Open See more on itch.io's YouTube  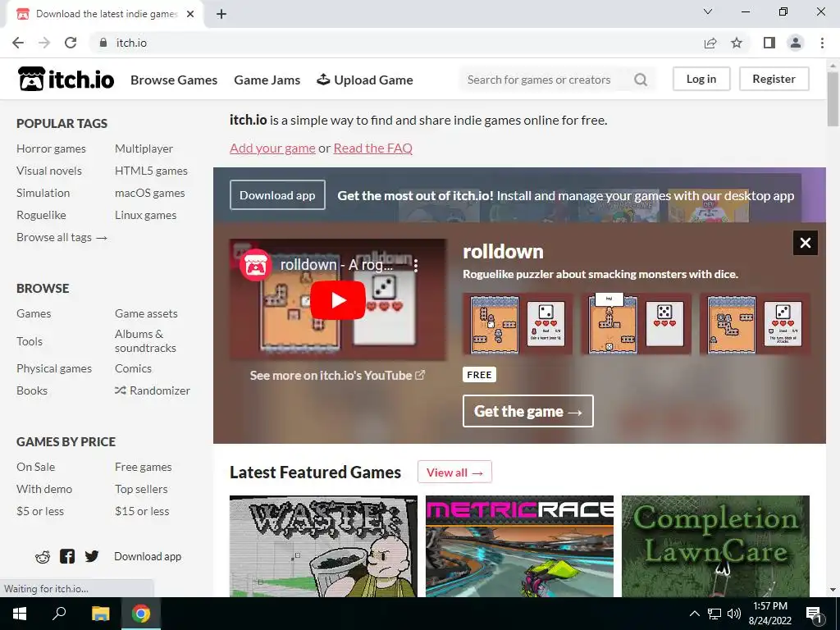click(x=337, y=375)
